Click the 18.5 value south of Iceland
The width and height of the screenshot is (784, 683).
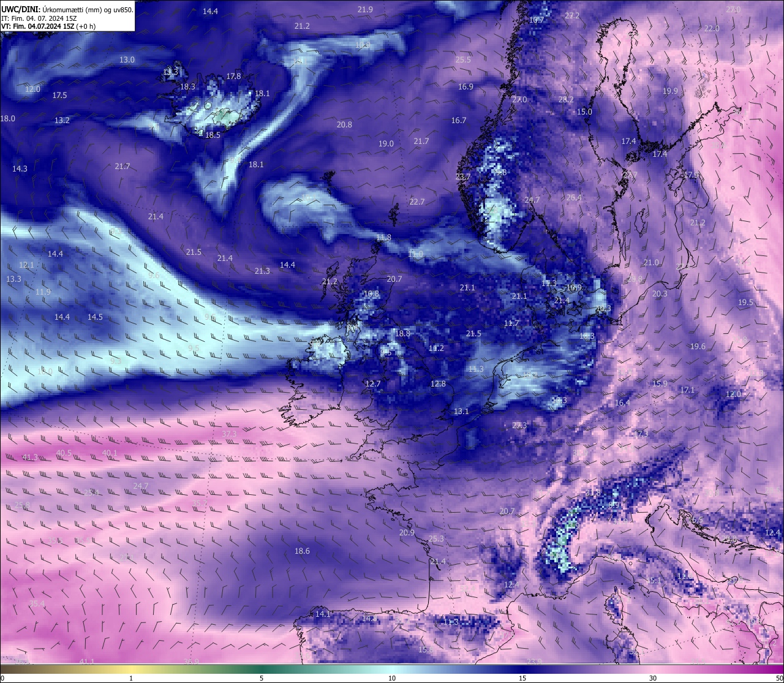pos(213,135)
